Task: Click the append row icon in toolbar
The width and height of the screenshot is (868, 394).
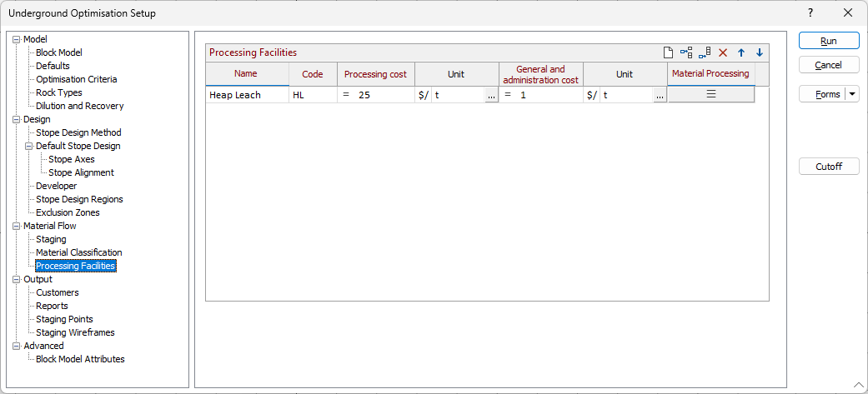Action: [x=705, y=52]
